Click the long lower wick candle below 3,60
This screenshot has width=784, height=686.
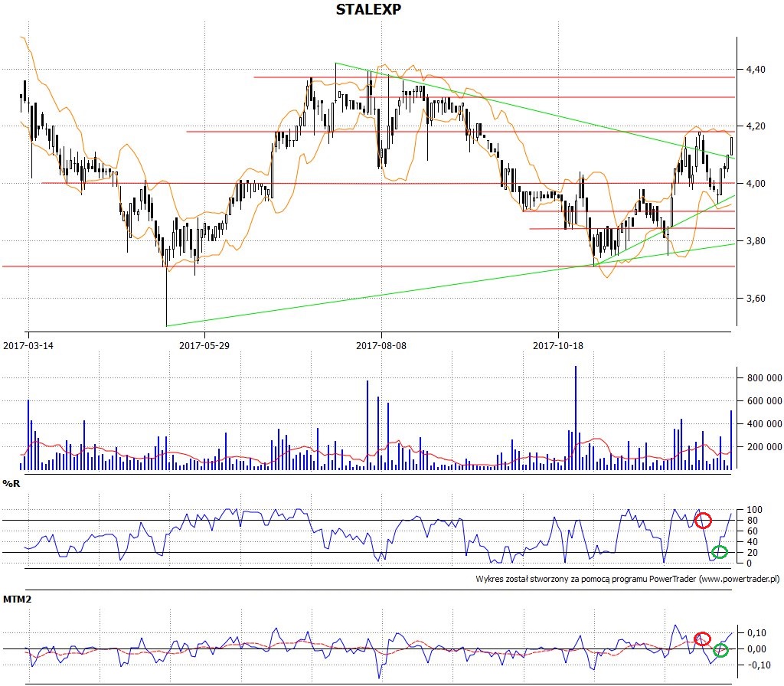pyautogui.click(x=166, y=288)
